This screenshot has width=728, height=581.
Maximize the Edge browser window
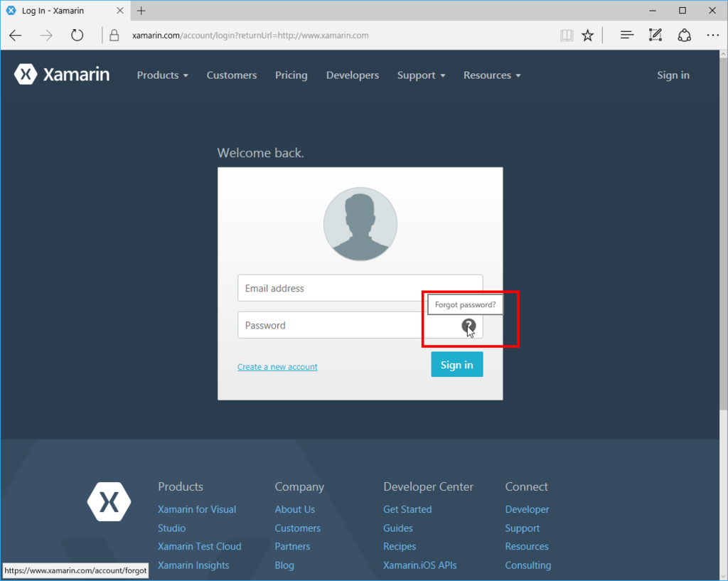click(x=682, y=10)
